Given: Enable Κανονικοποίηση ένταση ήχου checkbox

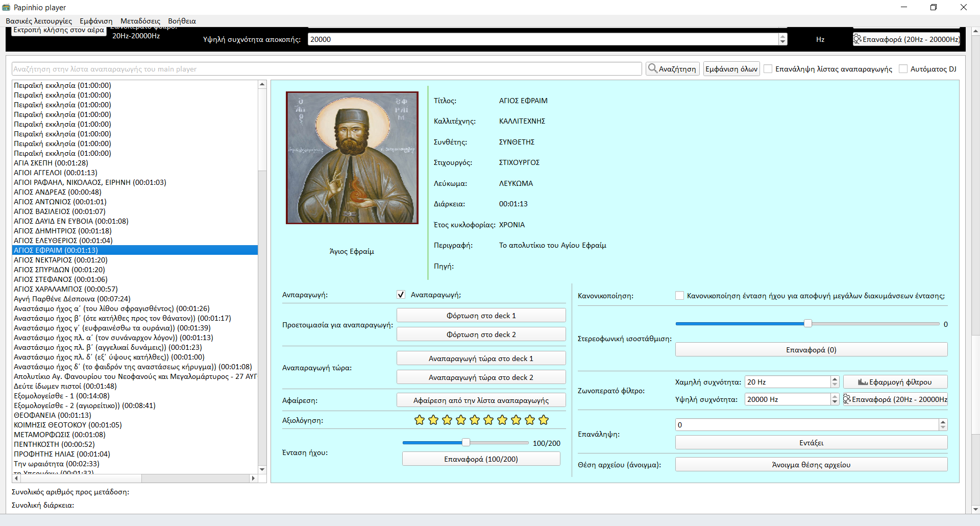Looking at the screenshot, I should [x=679, y=296].
